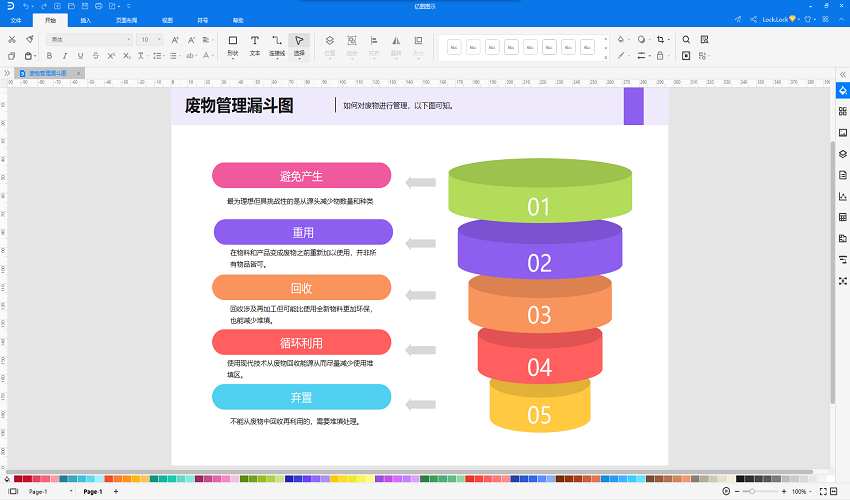Click the zoom out minus button
Viewport: 850px width, 500px height.
[737, 491]
